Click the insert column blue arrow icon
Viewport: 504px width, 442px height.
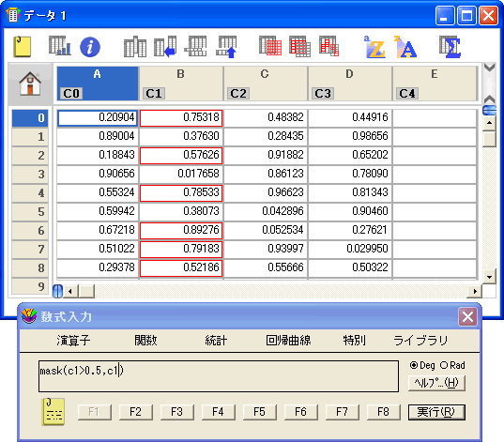point(165,47)
